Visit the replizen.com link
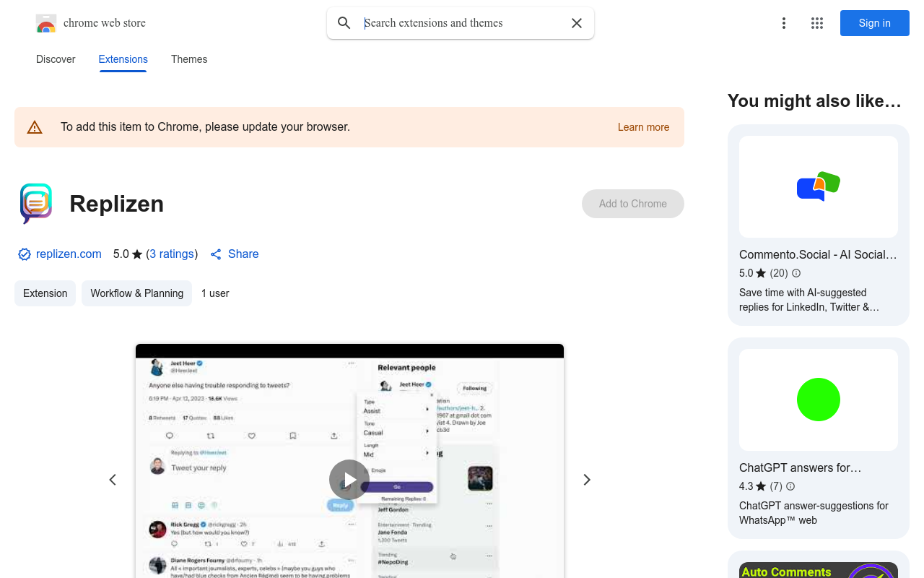The image size is (924, 578). click(69, 254)
